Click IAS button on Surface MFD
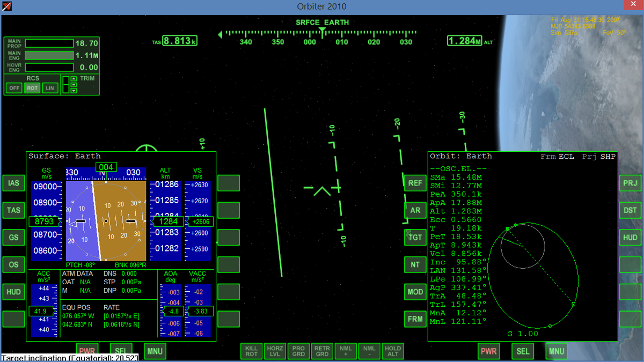The image size is (644, 362). point(13,183)
